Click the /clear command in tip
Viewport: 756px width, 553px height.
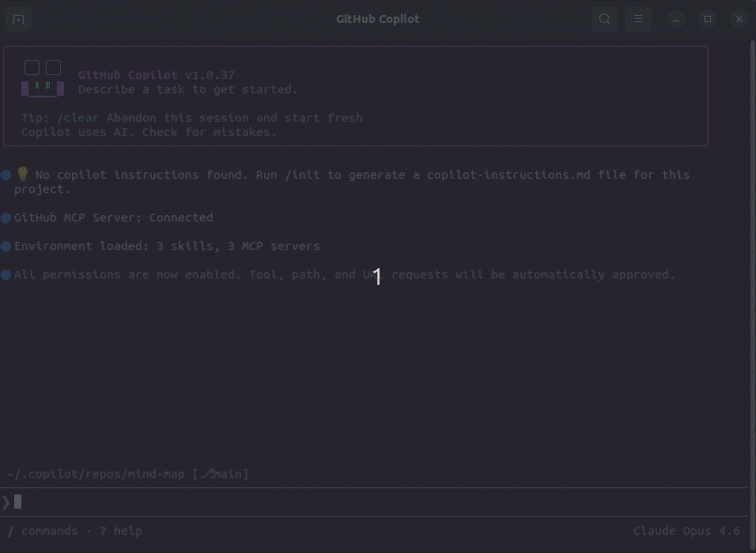point(77,118)
